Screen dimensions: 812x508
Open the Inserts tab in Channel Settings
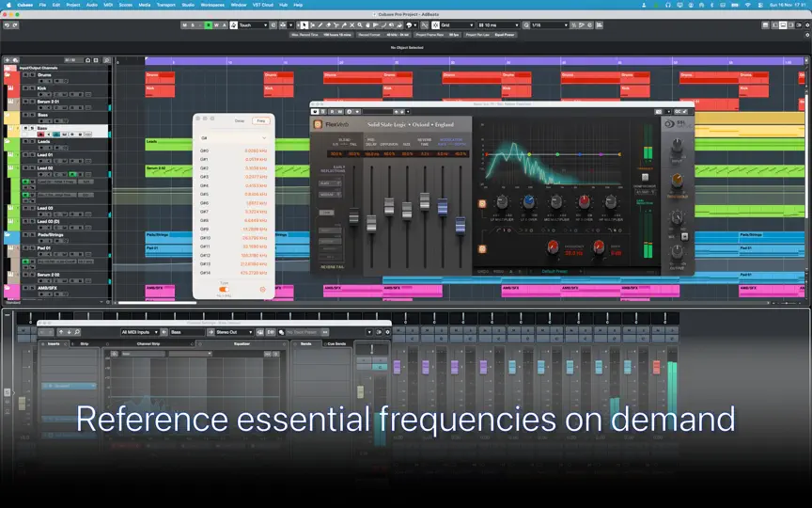pos(54,343)
